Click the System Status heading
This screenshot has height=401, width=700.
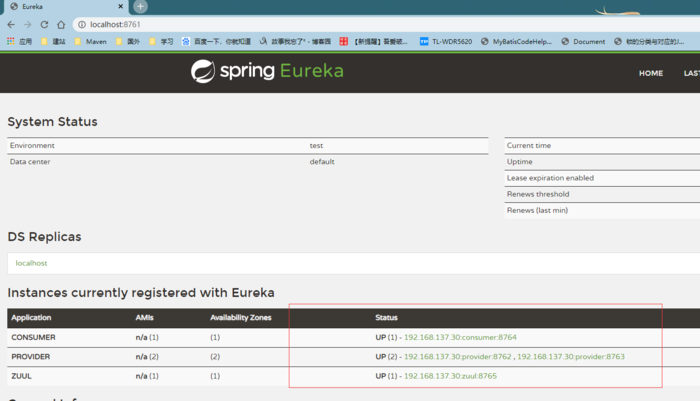(52, 122)
